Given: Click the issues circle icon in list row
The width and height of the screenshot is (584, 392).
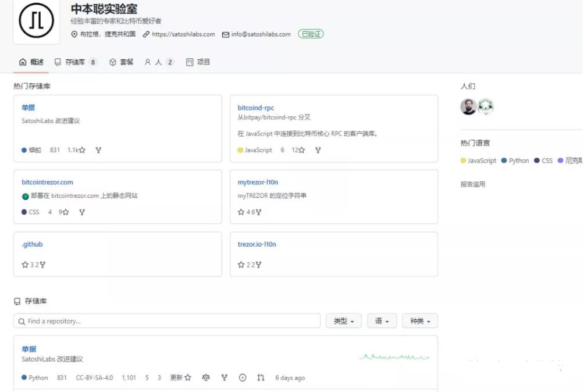Looking at the screenshot, I should 243,378.
